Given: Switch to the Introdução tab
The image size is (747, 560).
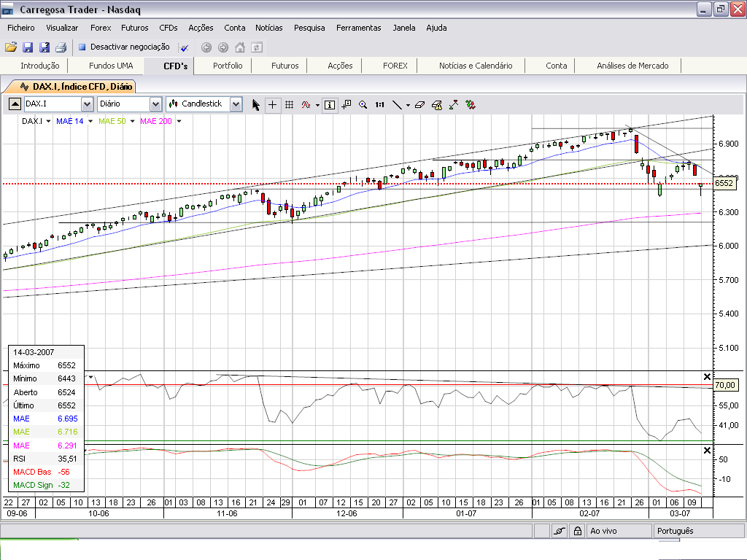Looking at the screenshot, I should click(x=40, y=66).
